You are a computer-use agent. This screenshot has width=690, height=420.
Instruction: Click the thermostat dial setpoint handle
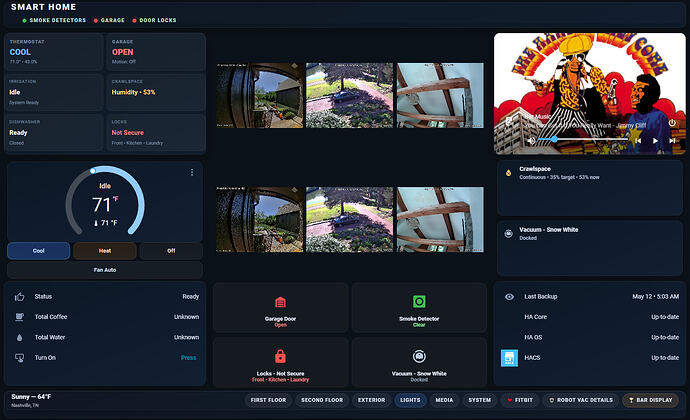tap(92, 171)
